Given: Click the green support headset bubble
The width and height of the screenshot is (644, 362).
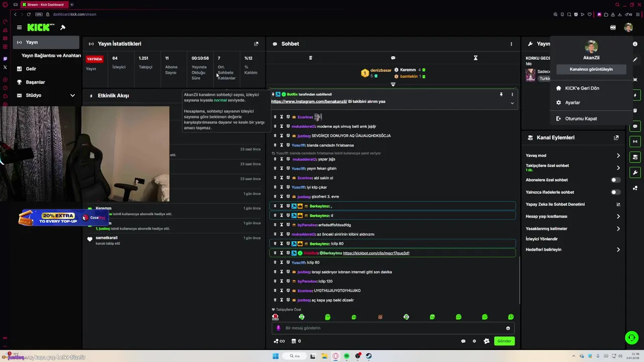Looking at the screenshot, I should tap(631, 338).
